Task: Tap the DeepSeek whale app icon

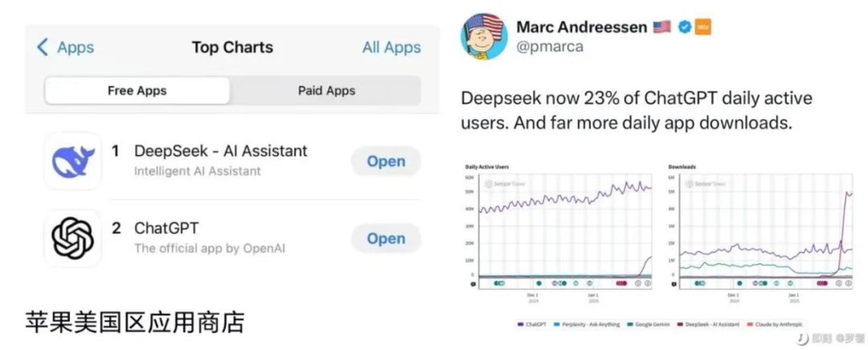Action: [73, 161]
